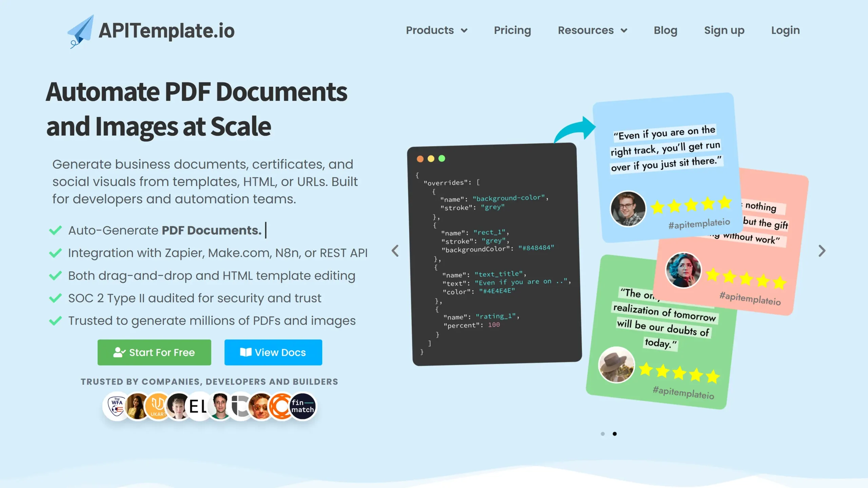This screenshot has height=488, width=868.
Task: Click the orange UKART logo avatar
Action: (x=157, y=406)
